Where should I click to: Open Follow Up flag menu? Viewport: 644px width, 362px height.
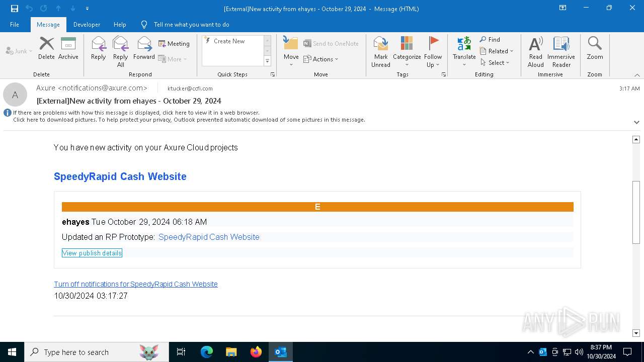pos(433,51)
